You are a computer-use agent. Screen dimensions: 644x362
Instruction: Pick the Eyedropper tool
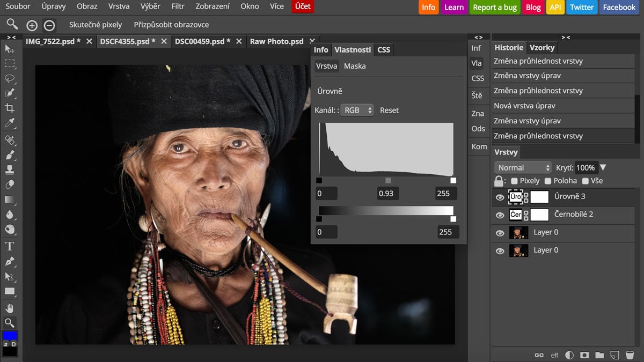(10, 124)
